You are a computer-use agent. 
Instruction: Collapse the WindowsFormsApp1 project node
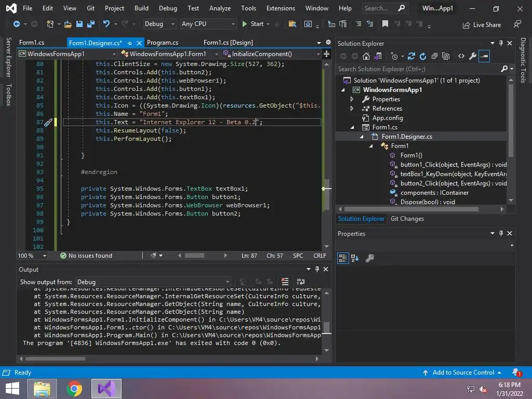coord(343,90)
